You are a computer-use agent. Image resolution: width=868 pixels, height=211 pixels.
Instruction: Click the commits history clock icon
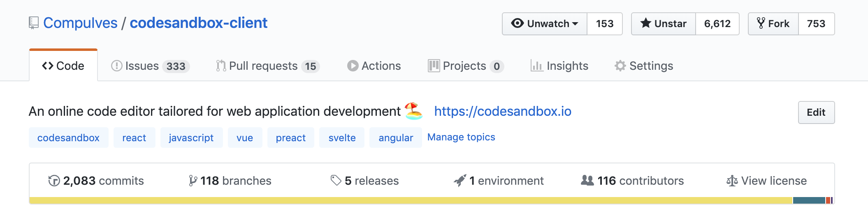pos(54,181)
